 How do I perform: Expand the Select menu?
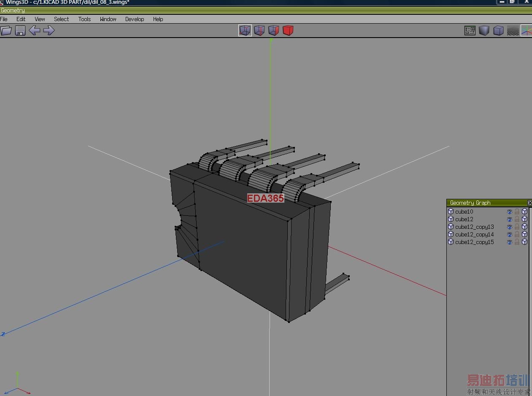(x=61, y=19)
